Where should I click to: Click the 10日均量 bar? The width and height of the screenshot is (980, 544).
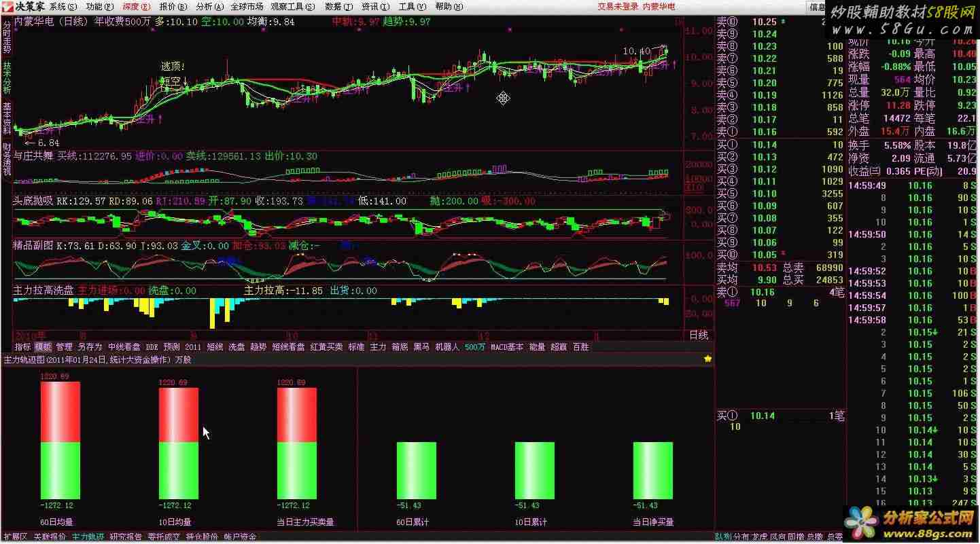(179, 444)
